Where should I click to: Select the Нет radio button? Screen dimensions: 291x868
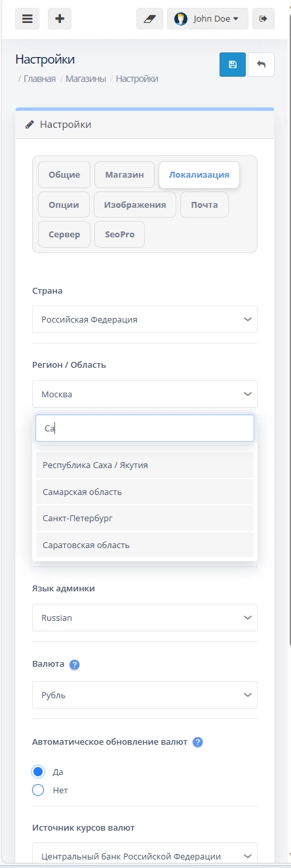click(x=38, y=790)
